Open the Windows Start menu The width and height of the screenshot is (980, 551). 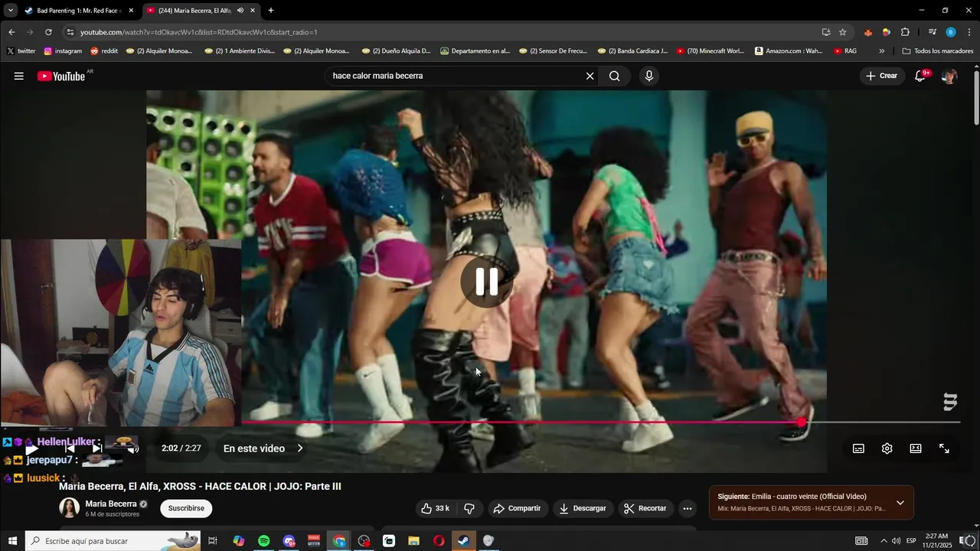pos(12,541)
